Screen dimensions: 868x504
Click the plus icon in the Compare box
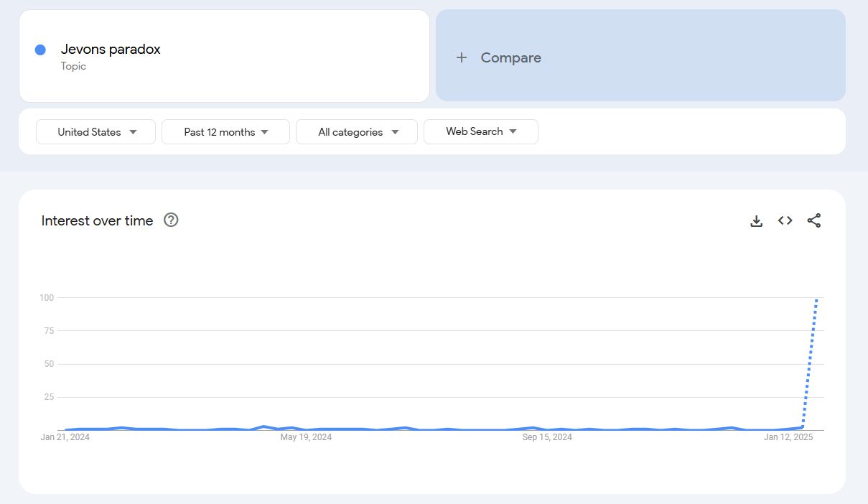coord(462,57)
